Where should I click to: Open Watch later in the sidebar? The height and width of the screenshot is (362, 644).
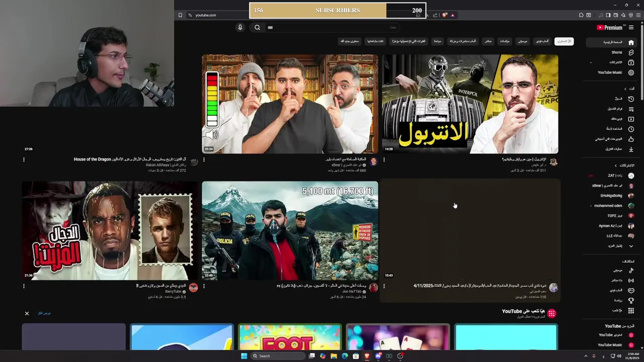612,129
